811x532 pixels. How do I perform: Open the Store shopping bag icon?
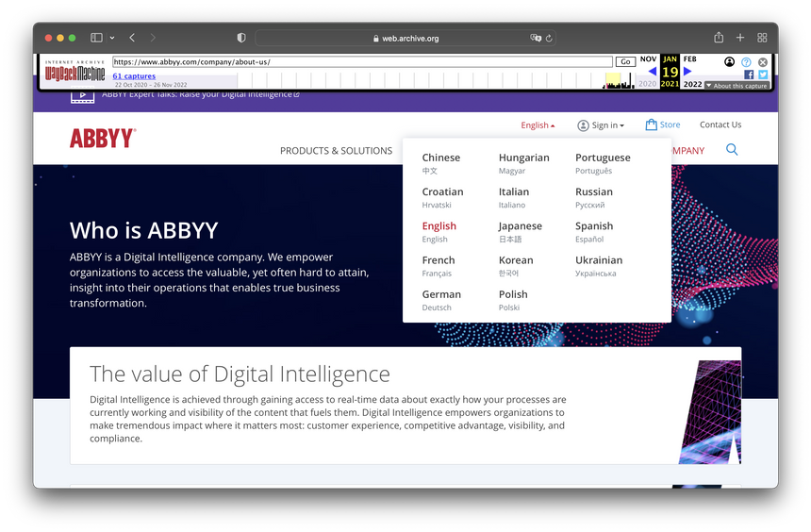[x=651, y=125]
